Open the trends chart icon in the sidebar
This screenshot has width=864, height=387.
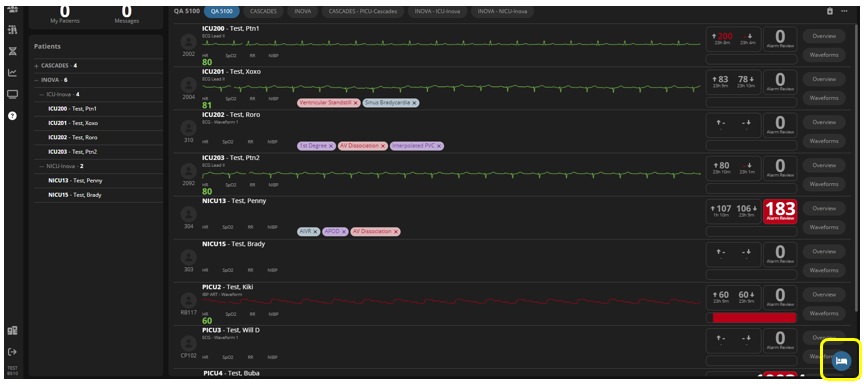(13, 72)
